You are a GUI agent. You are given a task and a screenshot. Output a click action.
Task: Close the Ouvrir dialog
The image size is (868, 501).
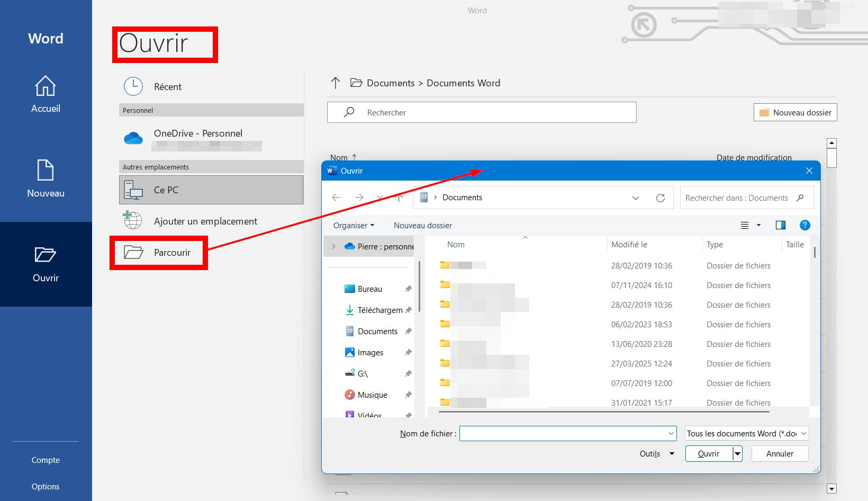pos(809,171)
